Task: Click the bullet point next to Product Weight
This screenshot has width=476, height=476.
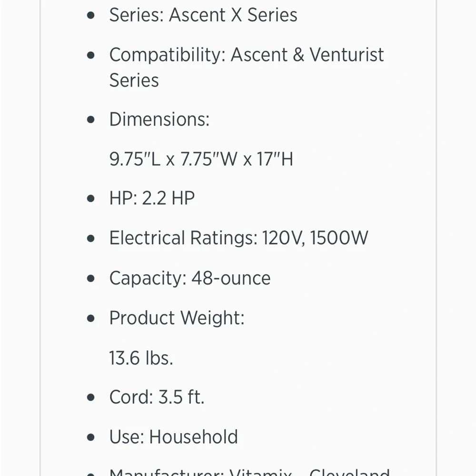Action: [91, 317]
